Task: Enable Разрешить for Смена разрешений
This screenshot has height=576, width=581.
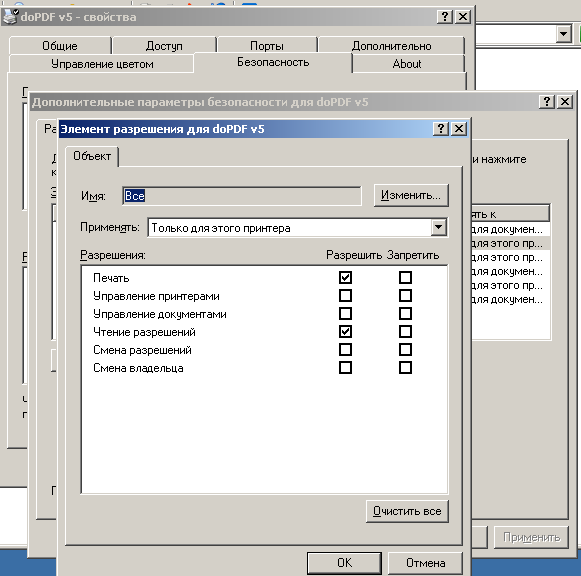Action: [x=345, y=350]
